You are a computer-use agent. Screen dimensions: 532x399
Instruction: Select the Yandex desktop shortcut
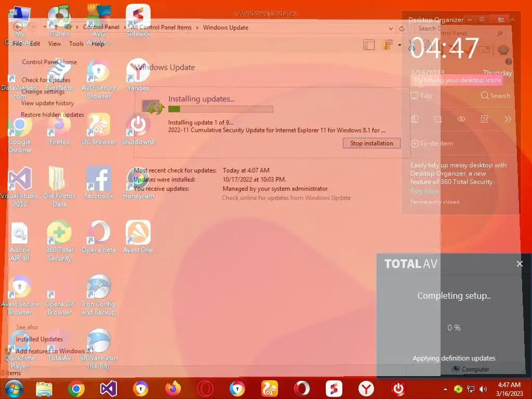click(x=138, y=74)
